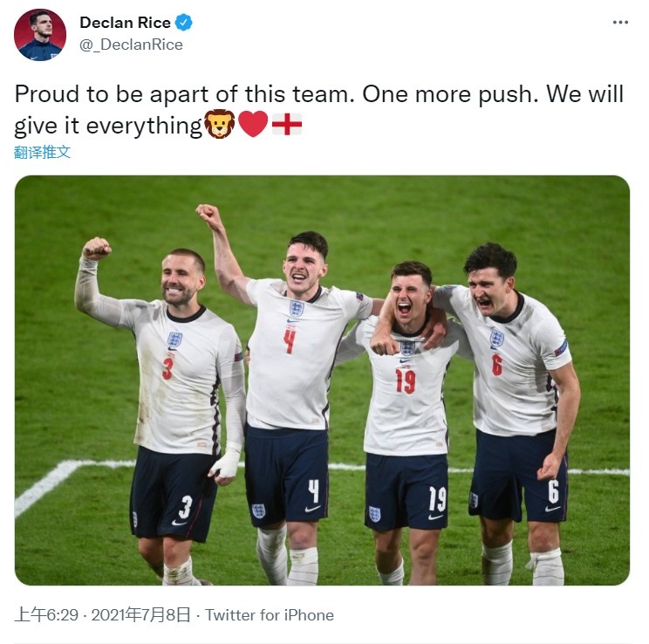Open the Twitter for iPhone source link
Screen dimensions: 649x644
[270, 615]
